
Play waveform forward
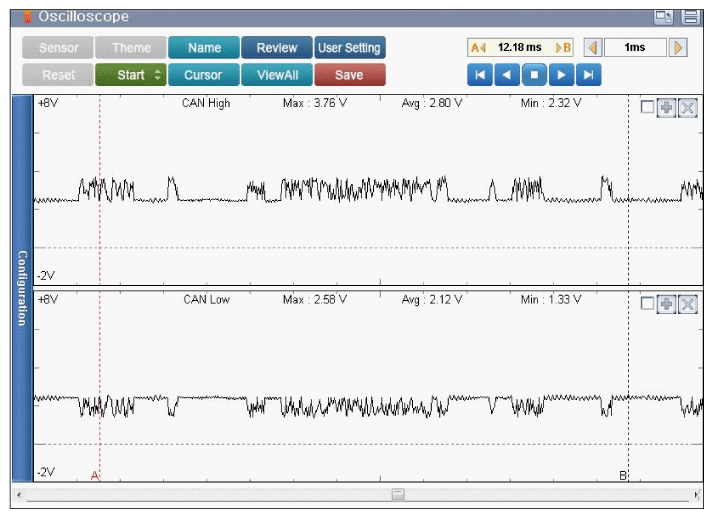561,75
